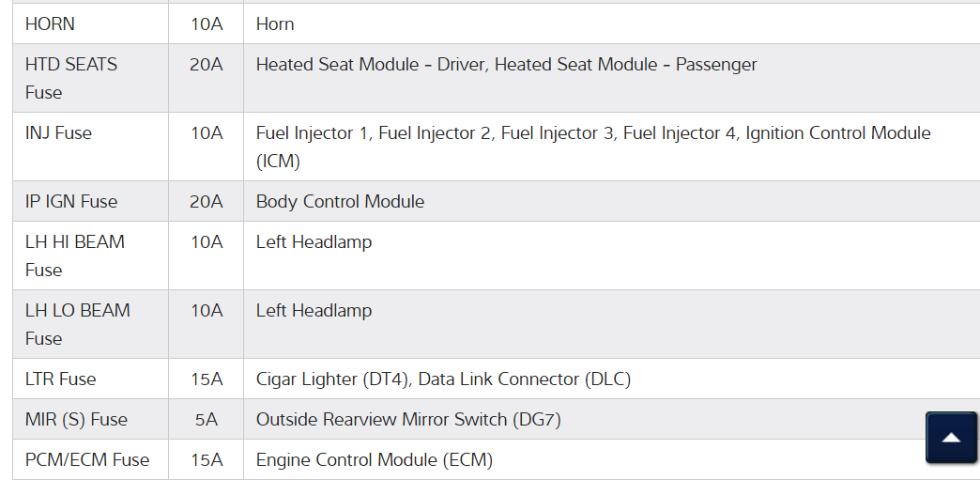The height and width of the screenshot is (480, 980).
Task: Select the INJ Fuse label
Action: [x=58, y=133]
